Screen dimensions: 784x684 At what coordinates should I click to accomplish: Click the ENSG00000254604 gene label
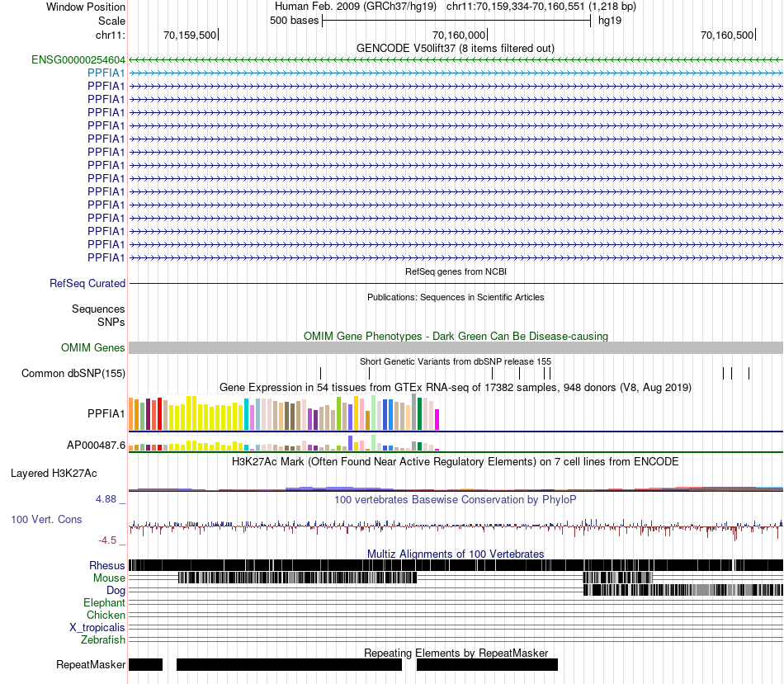[78, 60]
